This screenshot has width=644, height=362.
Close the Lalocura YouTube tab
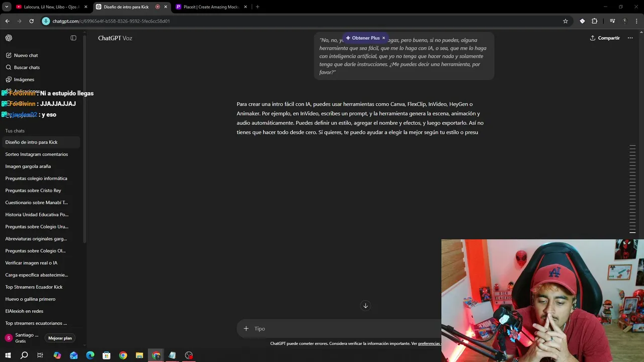coord(86,7)
